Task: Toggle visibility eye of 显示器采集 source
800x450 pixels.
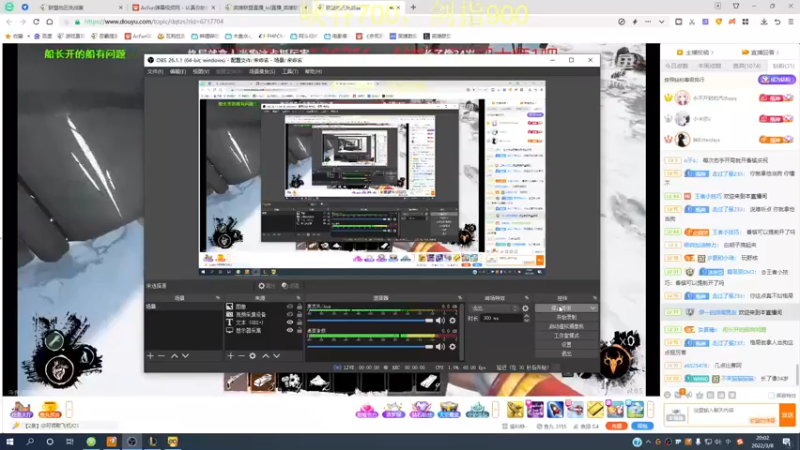Action: click(290, 330)
